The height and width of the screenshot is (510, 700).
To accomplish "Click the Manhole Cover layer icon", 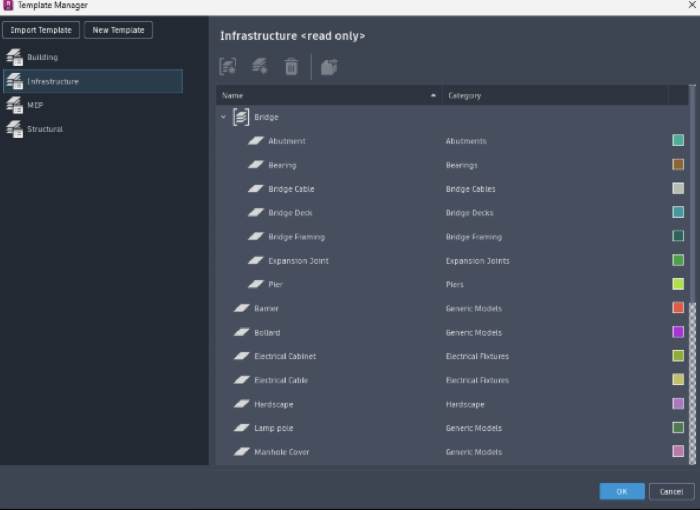I will (242, 451).
